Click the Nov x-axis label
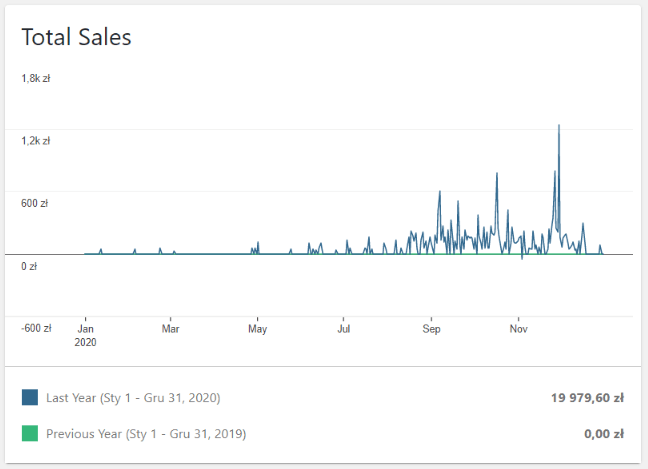Image resolution: width=648 pixels, height=469 pixels. click(519, 328)
